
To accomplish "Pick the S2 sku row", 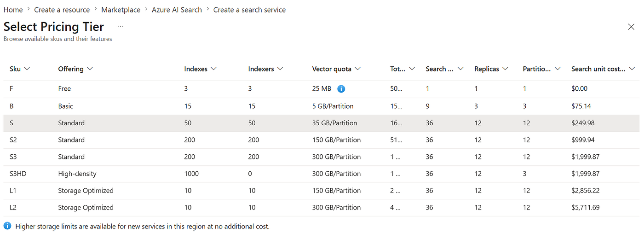I will [x=321, y=140].
